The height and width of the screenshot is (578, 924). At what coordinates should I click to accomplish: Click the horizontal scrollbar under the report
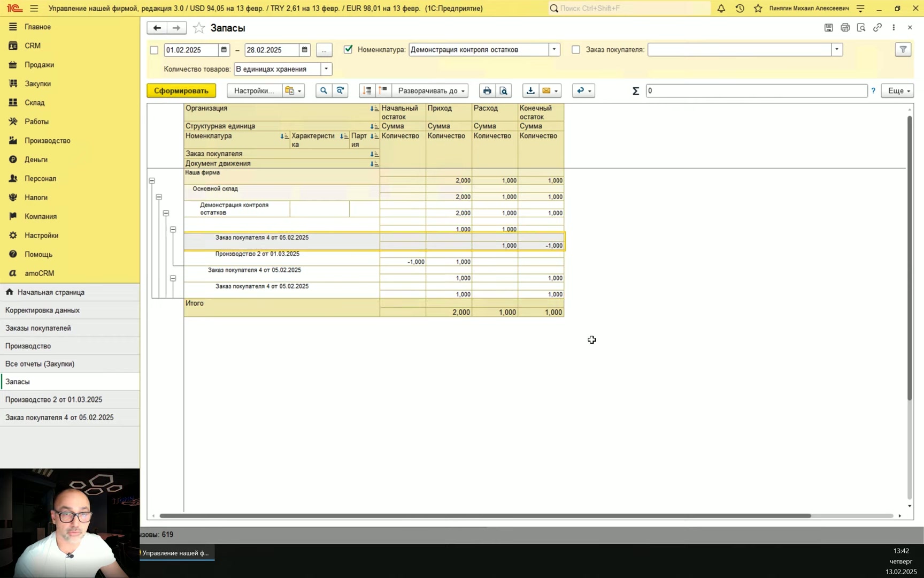point(485,516)
